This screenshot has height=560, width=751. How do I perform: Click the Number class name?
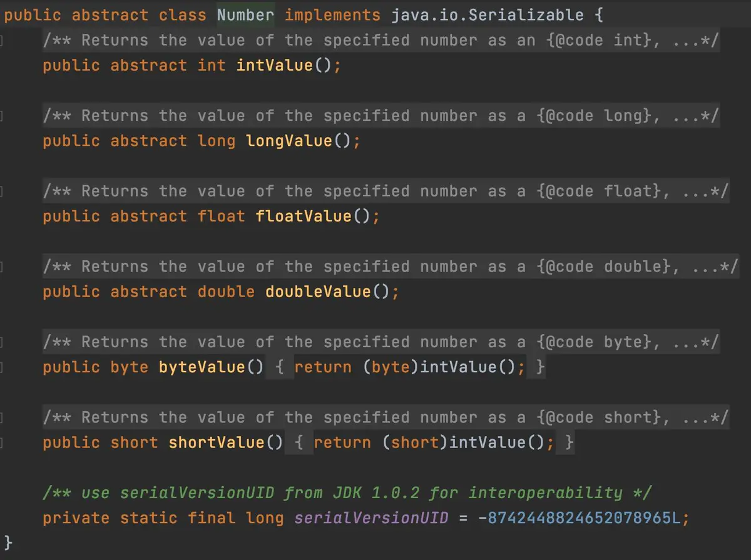pyautogui.click(x=245, y=15)
